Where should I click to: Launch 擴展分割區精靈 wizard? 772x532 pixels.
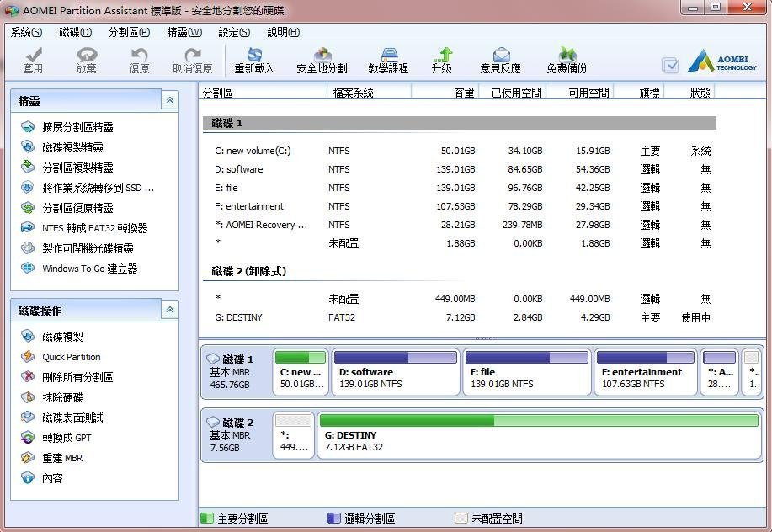tap(67, 127)
